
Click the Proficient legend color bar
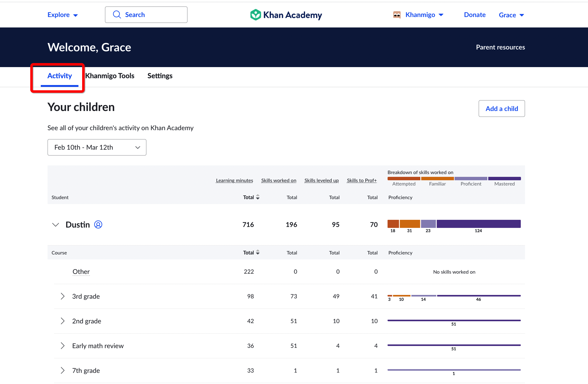point(471,178)
